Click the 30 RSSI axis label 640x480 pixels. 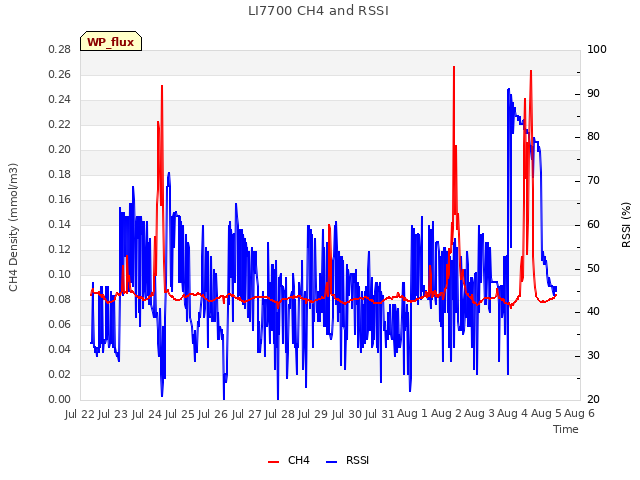coord(593,356)
